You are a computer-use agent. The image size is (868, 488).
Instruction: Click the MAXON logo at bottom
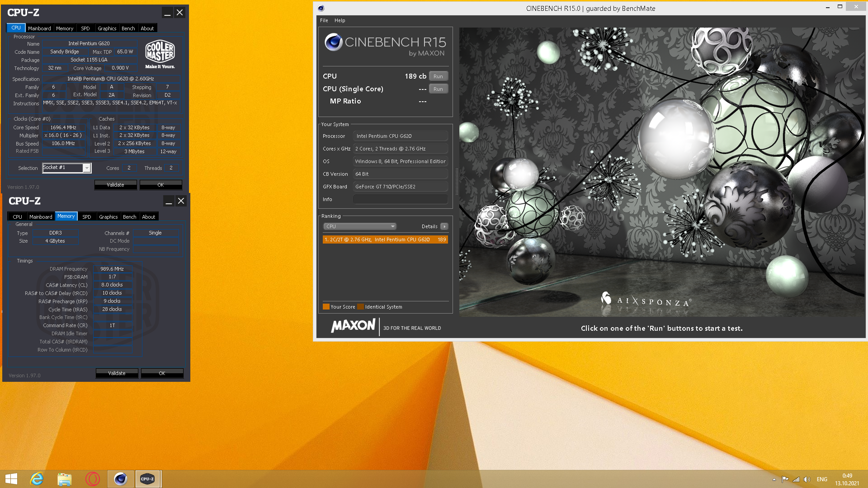[x=354, y=325]
